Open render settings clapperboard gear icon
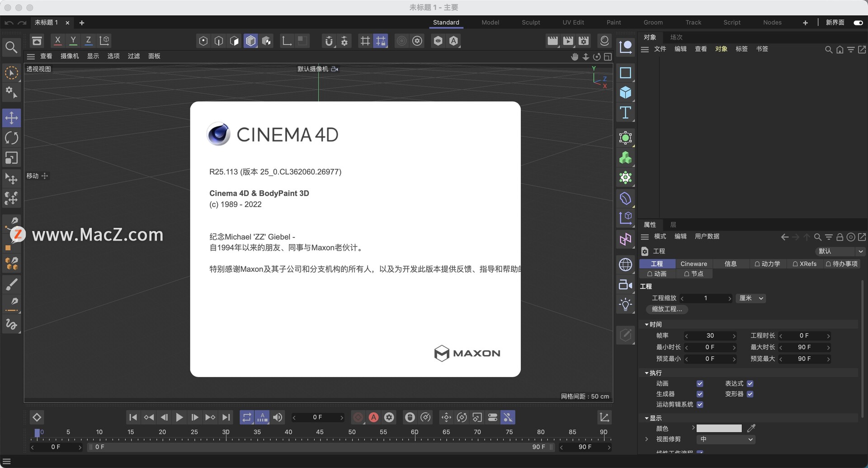Screen dimensions: 868x468 (x=584, y=41)
